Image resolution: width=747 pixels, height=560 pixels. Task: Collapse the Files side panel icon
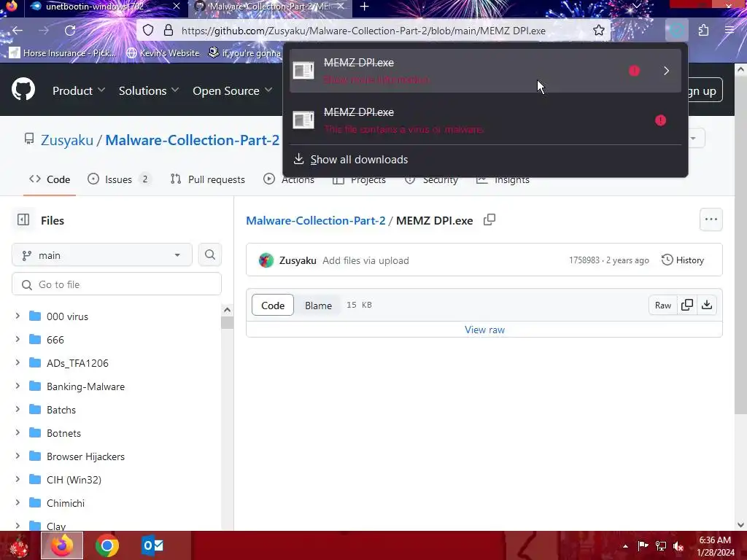(x=23, y=219)
